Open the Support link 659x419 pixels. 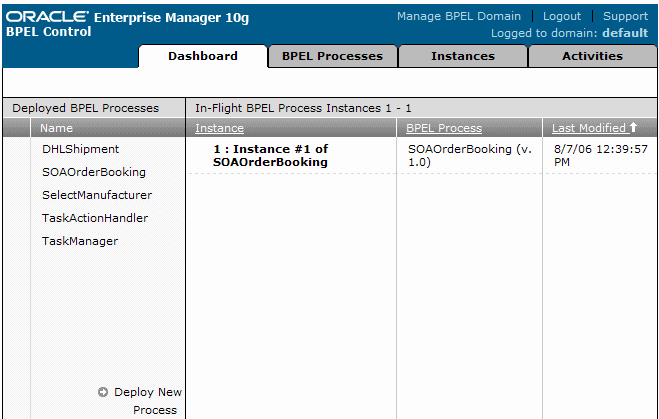(x=625, y=16)
